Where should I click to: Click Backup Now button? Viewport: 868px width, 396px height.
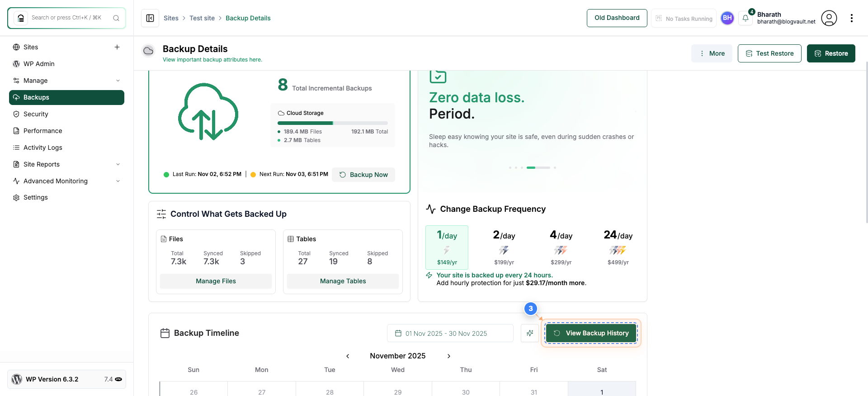pos(363,175)
